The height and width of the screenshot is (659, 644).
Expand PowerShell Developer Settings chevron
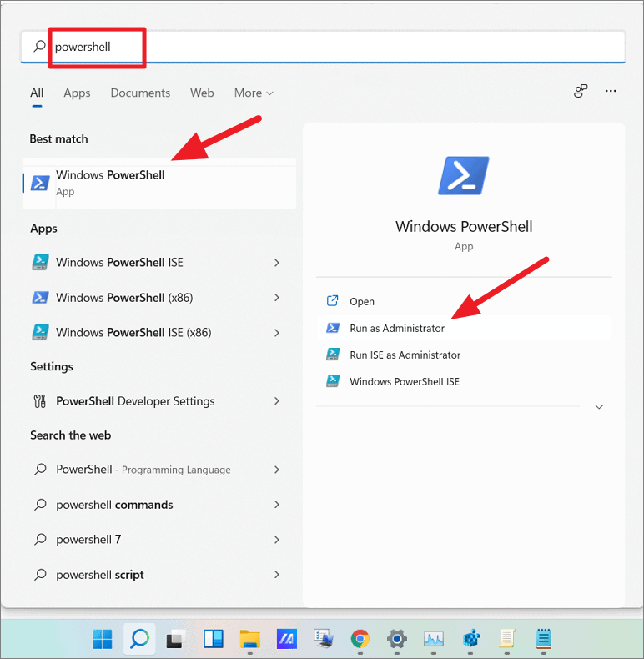(x=277, y=401)
